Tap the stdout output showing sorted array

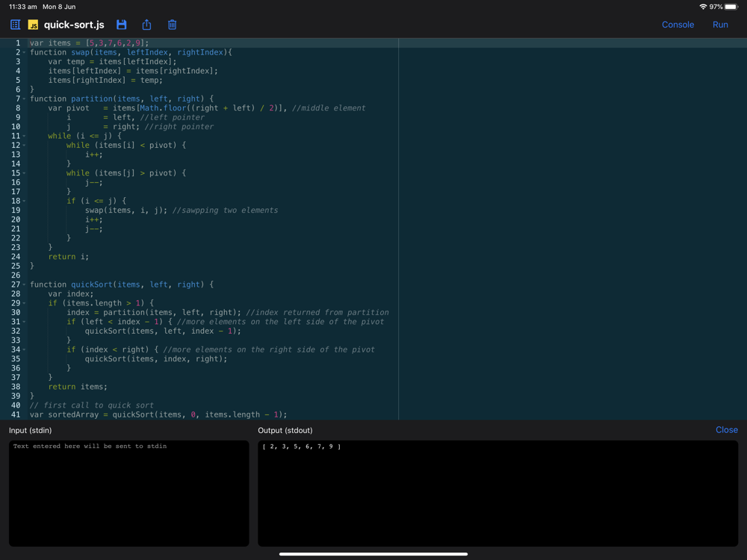coord(302,447)
